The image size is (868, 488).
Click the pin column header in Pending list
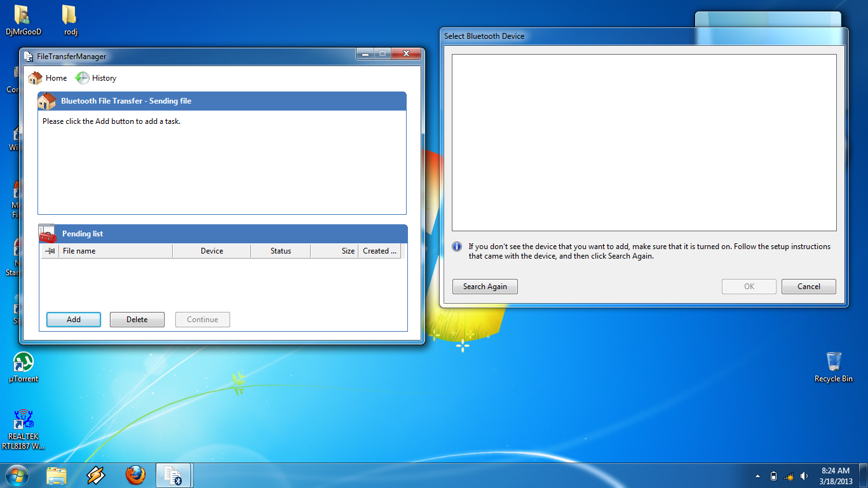[50, 251]
